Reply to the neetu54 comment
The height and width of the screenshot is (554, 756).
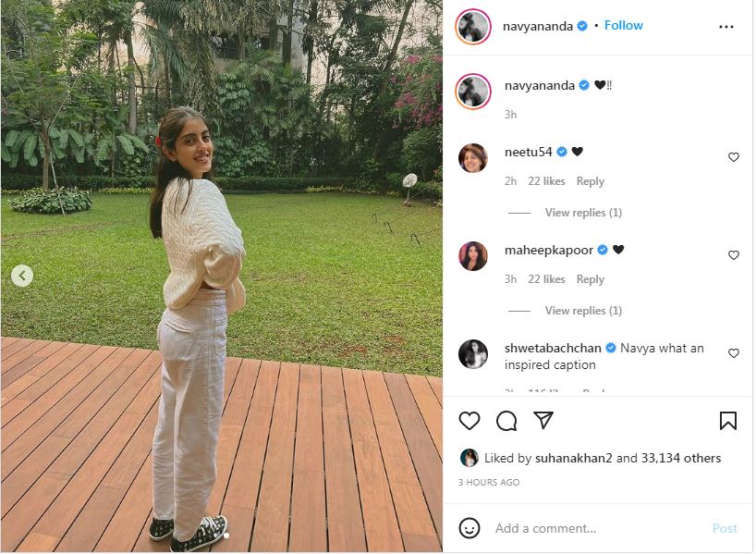pos(591,181)
